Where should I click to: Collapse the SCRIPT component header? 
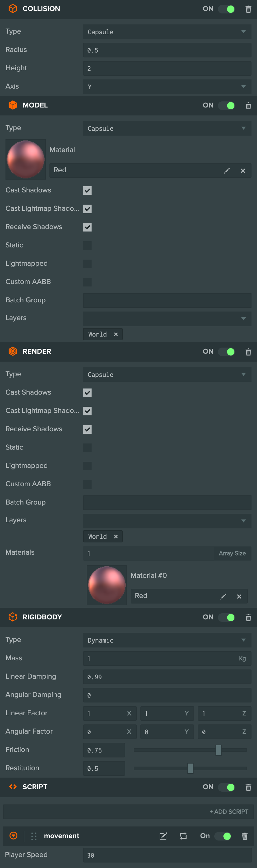pos(35,787)
